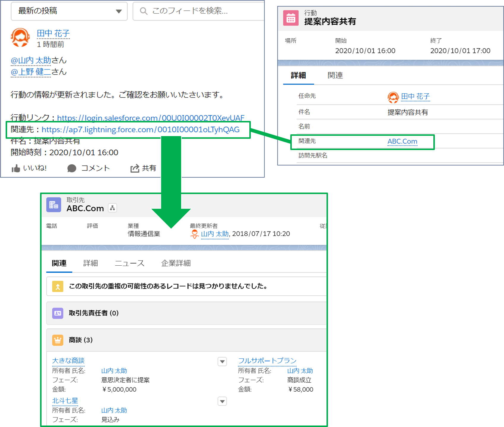Viewport: 504px width, 427px height.
Task: Click 田中 花子 avatar in the feed post
Action: 20,37
